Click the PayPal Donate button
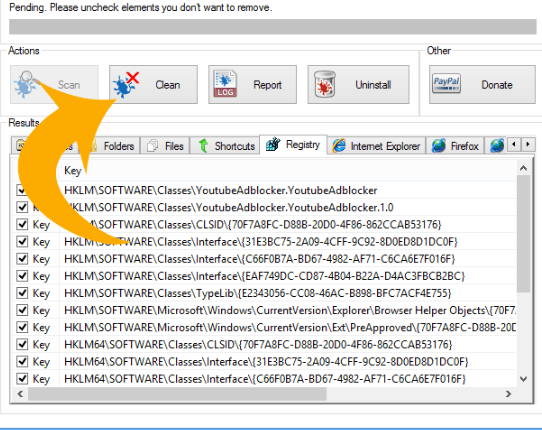 point(482,84)
